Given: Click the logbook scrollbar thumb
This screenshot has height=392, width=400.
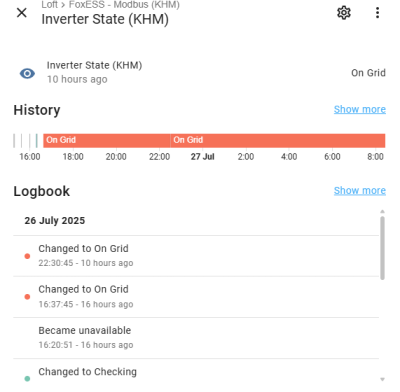Looking at the screenshot, I should click(382, 248).
